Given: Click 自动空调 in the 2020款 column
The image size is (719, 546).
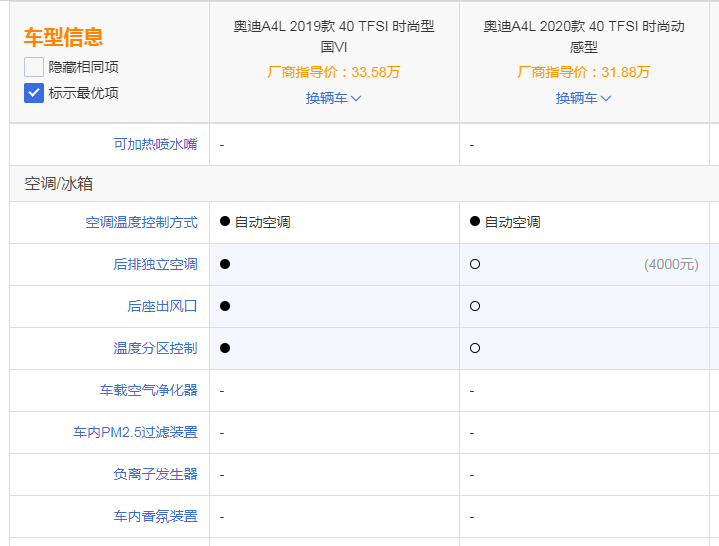Looking at the screenshot, I should tap(512, 222).
